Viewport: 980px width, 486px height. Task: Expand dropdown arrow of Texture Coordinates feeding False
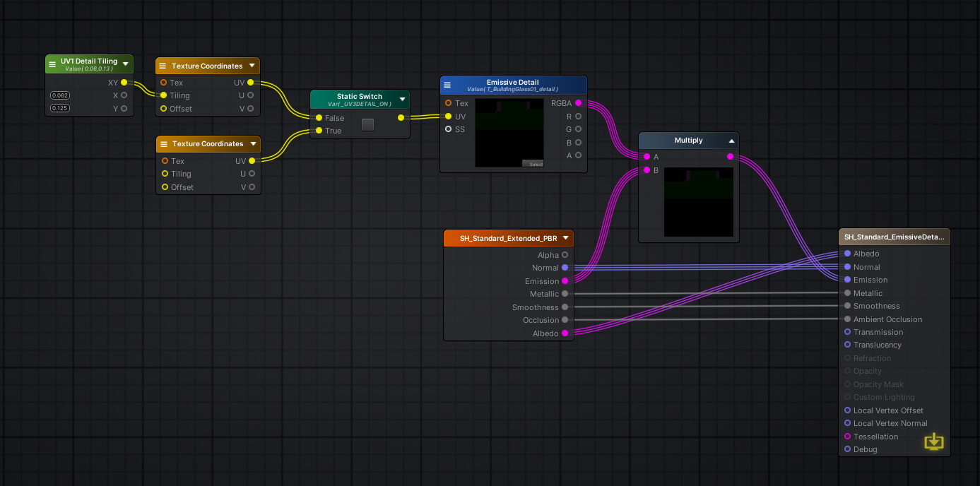pyautogui.click(x=252, y=66)
